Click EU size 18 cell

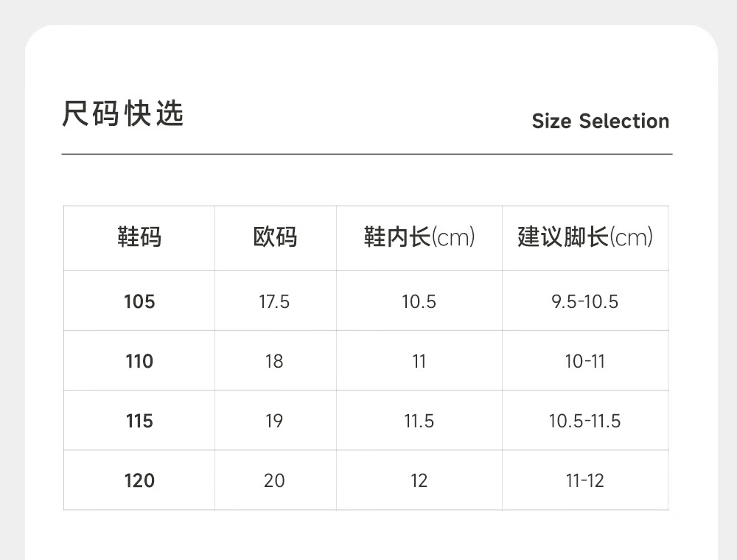tap(274, 361)
